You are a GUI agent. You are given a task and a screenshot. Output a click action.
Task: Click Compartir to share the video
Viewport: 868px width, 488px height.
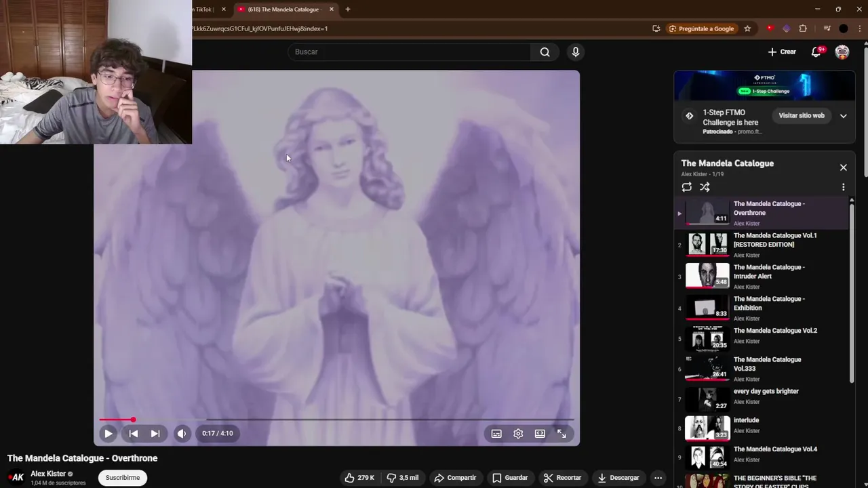tap(456, 478)
